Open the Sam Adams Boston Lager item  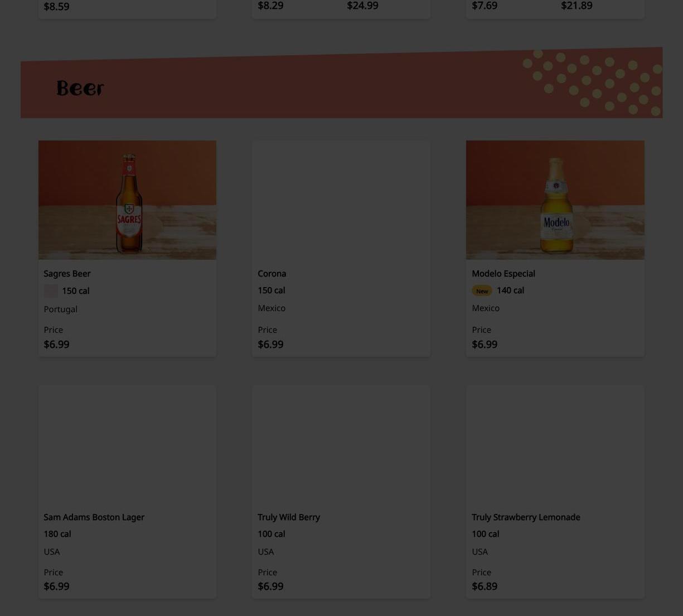(94, 517)
